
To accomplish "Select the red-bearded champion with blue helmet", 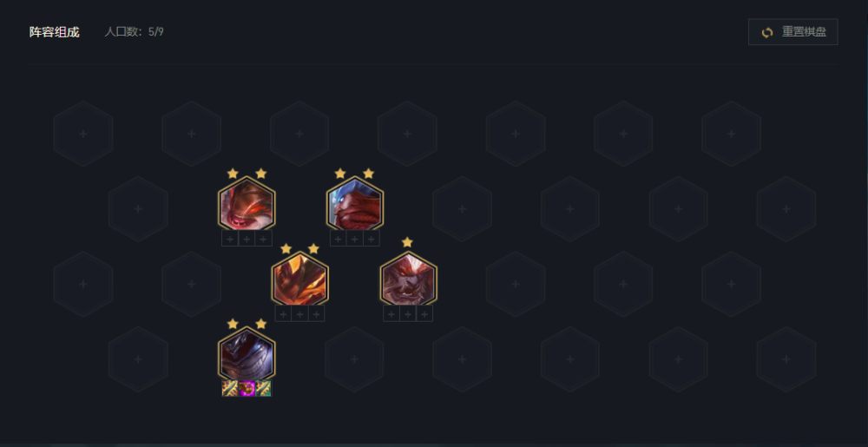I will pos(355,204).
